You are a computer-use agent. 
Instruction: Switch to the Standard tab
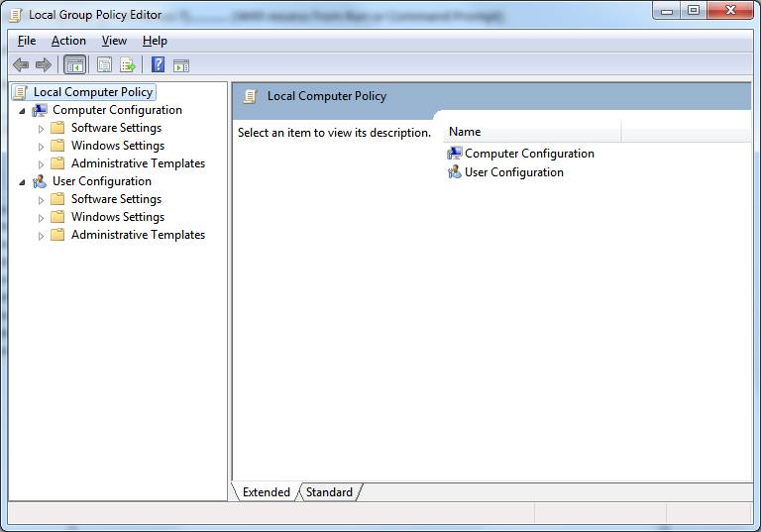coord(329,492)
